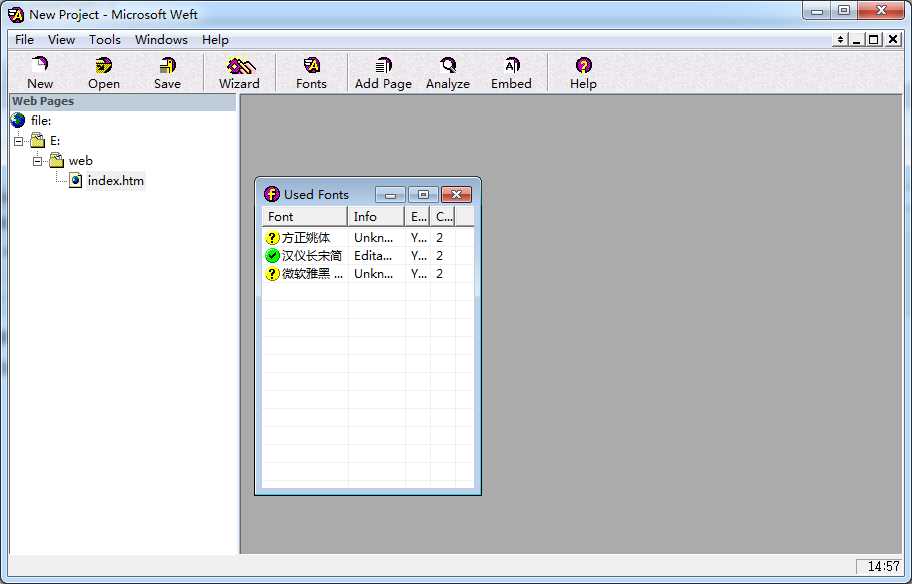Click the Info column header
The height and width of the screenshot is (584, 912).
point(376,216)
